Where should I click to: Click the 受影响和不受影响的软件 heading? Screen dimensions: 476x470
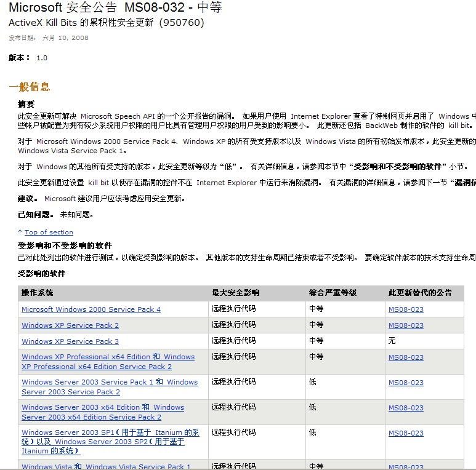[65, 245]
